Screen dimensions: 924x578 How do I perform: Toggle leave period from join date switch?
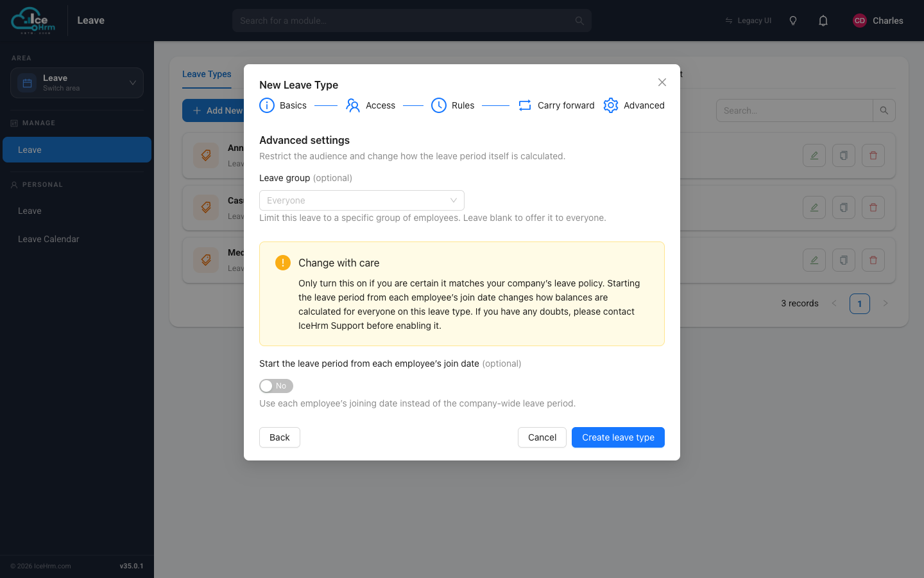click(x=276, y=386)
